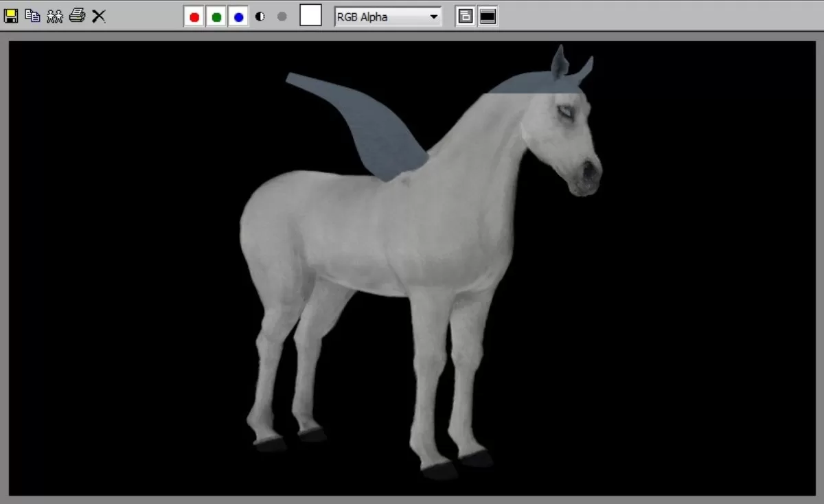Clone the rendered frame window
The image size is (824, 504).
coord(55,16)
